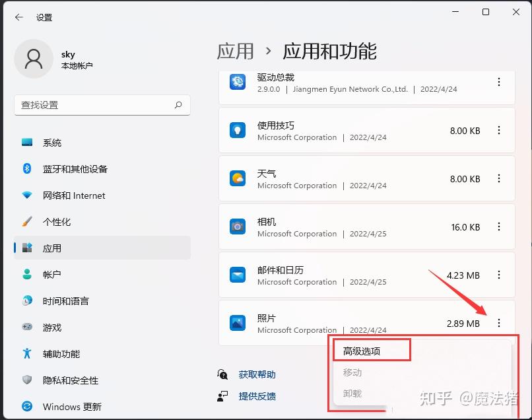
Task: Open Windows 更新 category
Action: point(102,406)
